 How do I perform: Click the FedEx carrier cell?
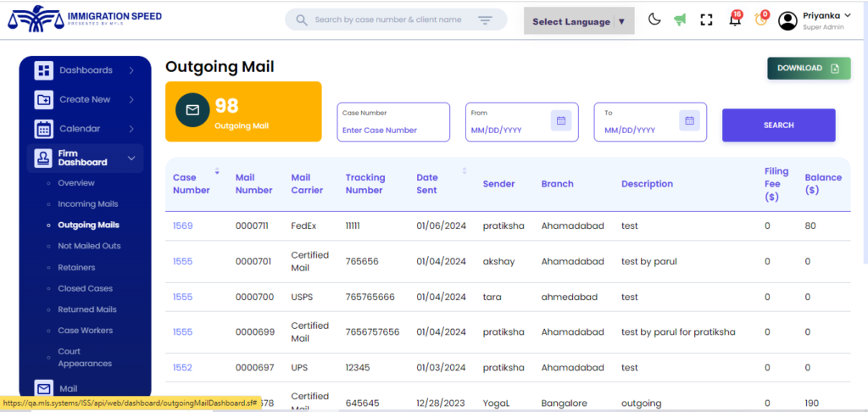tap(303, 226)
